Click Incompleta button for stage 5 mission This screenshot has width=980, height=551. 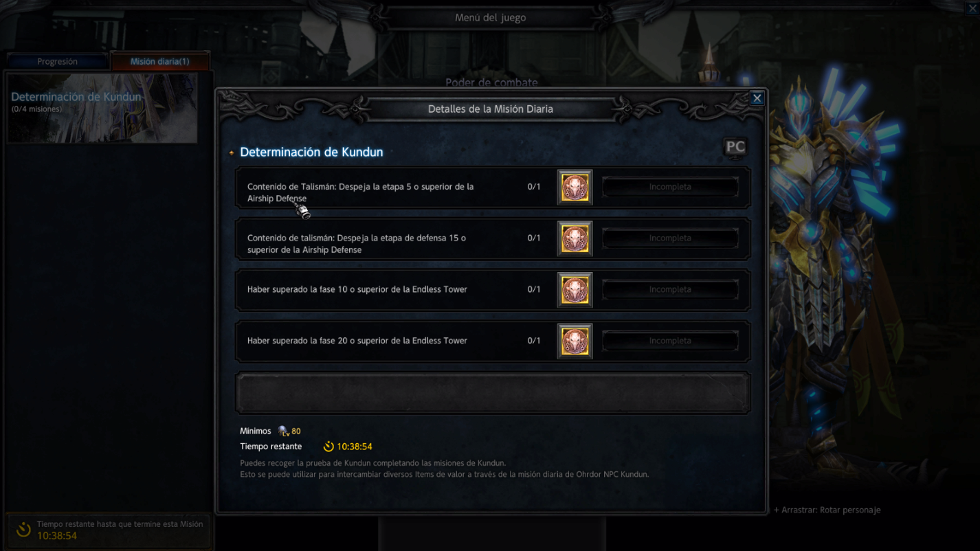(670, 187)
